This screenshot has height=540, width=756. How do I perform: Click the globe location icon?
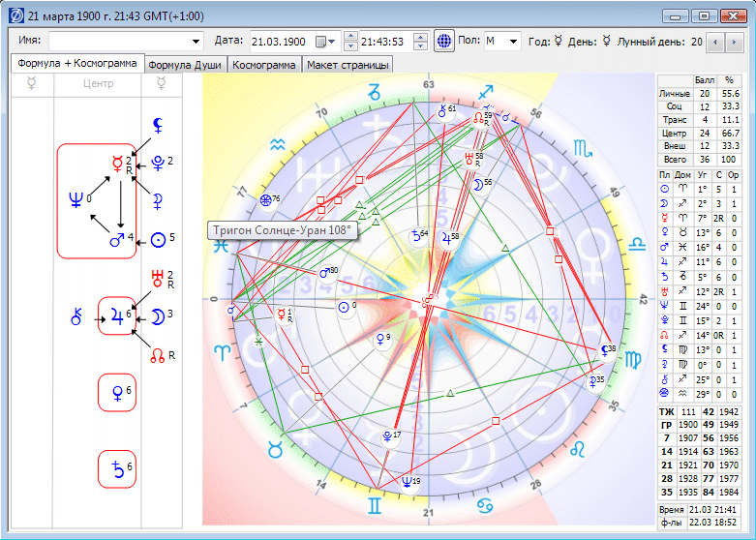[x=444, y=41]
